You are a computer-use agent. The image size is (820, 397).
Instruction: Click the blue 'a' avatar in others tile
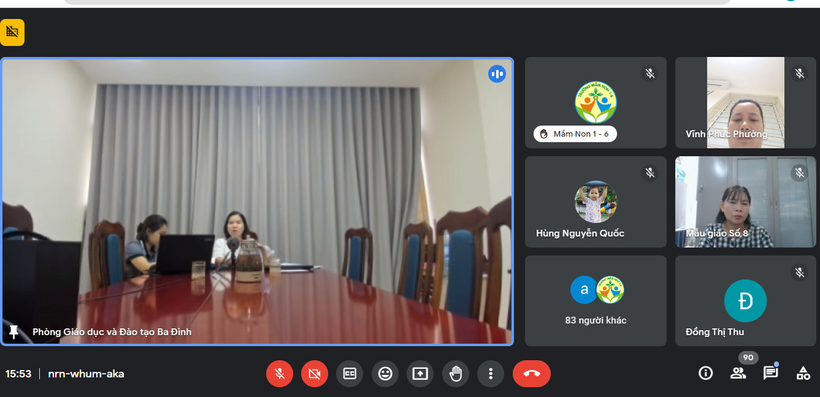(584, 290)
